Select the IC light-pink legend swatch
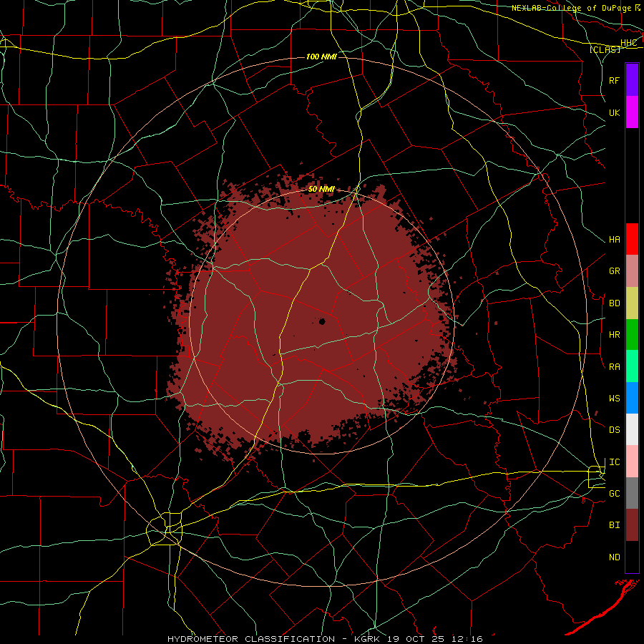This screenshot has height=644, width=644. tap(632, 462)
